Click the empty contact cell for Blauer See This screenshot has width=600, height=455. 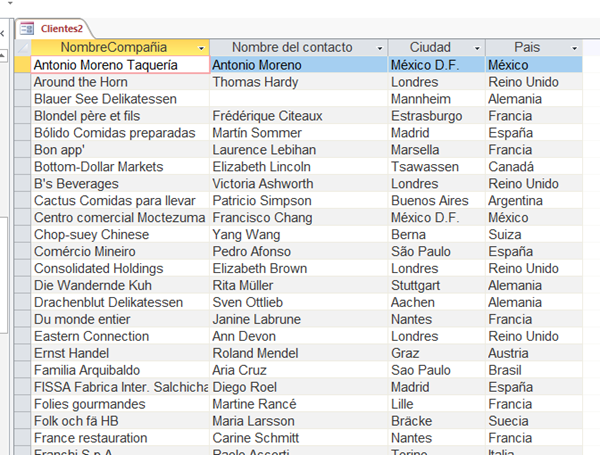(x=299, y=99)
